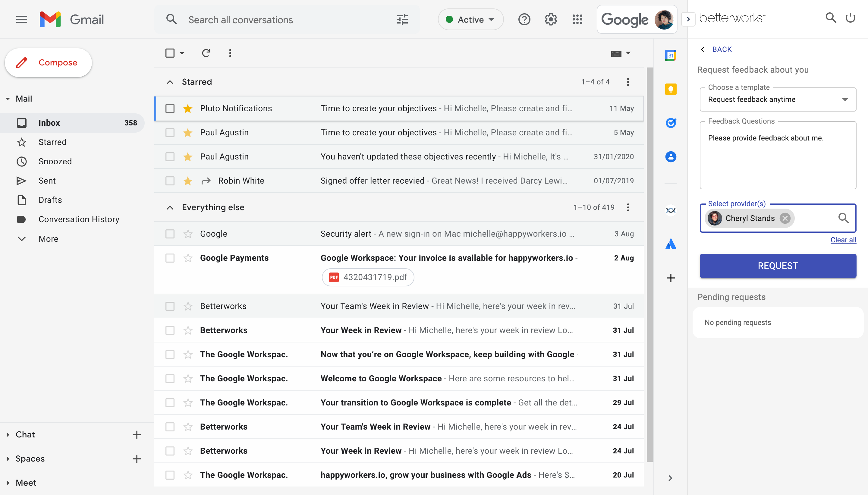The width and height of the screenshot is (868, 495).
Task: Toggle checkbox next to Google Payments email
Action: pos(169,258)
